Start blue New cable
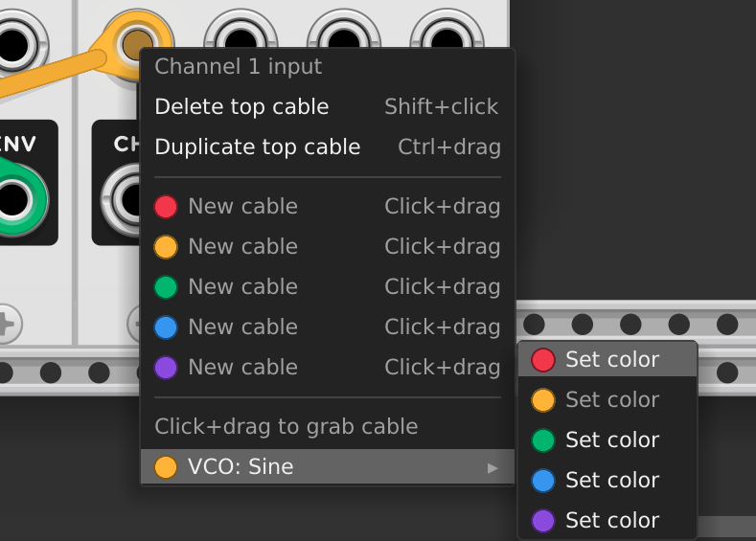The height and width of the screenshot is (541, 756). point(328,327)
